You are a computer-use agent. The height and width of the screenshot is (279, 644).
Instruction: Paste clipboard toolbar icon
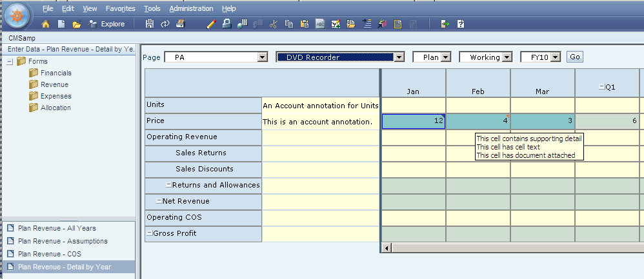click(x=305, y=24)
